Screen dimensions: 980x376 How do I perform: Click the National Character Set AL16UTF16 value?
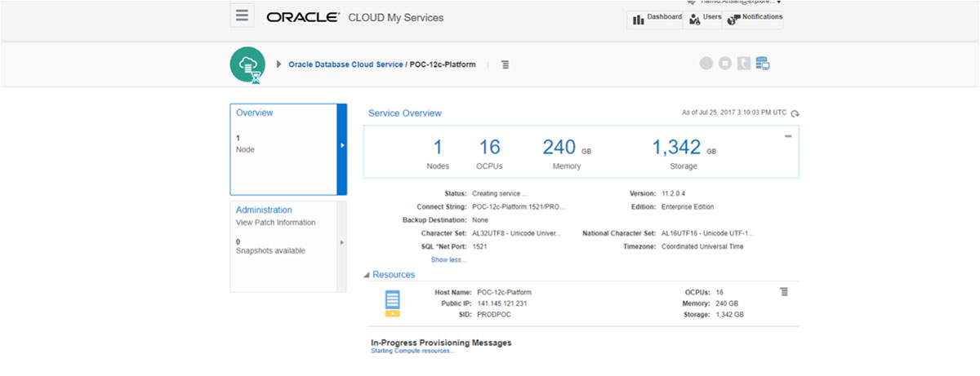click(x=708, y=233)
